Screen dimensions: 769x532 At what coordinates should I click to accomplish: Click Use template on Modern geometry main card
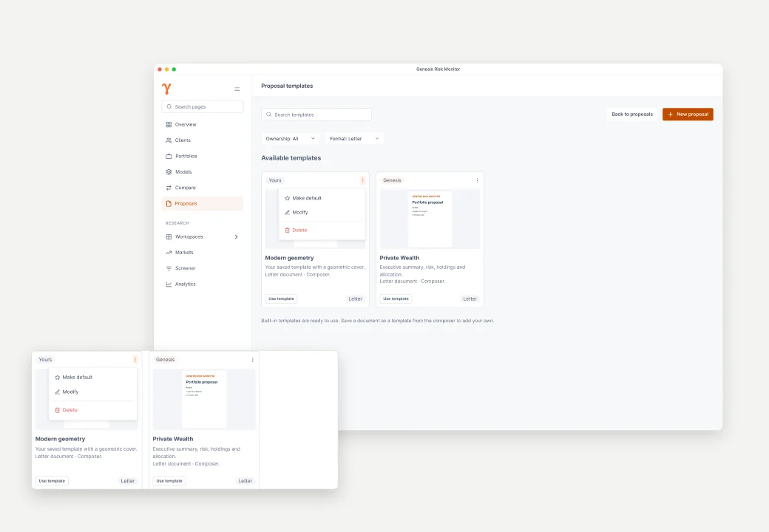[282, 299]
